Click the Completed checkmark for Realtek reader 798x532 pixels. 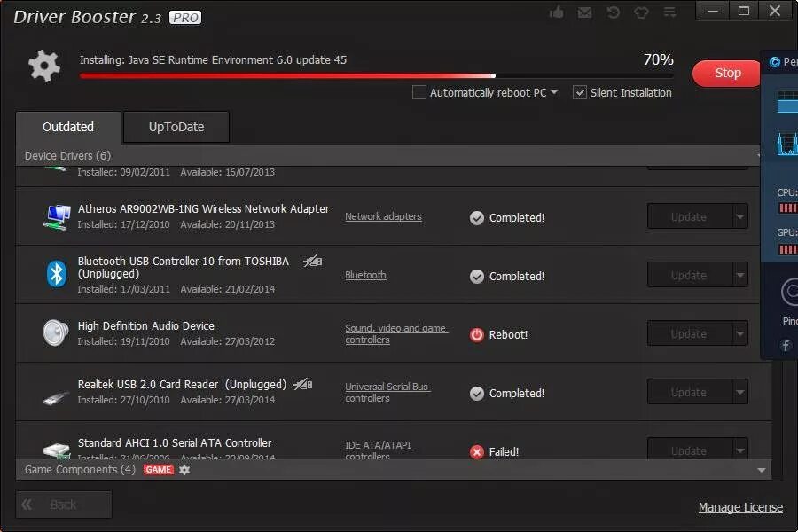[477, 394]
